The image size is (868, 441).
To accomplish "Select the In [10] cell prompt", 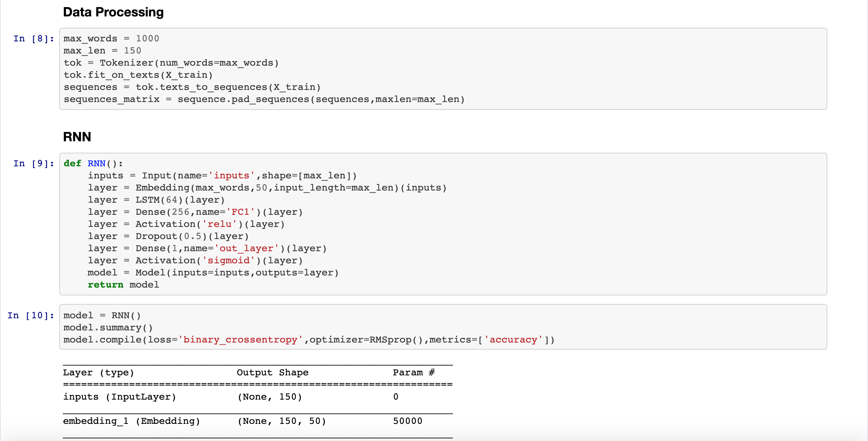I will point(31,315).
